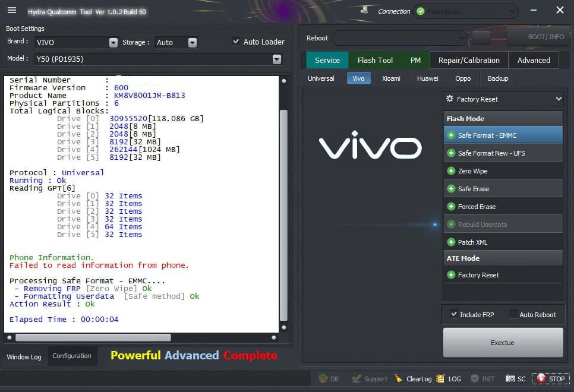The image size is (574, 392).
Task: Click the Exectue button
Action: pos(503,343)
